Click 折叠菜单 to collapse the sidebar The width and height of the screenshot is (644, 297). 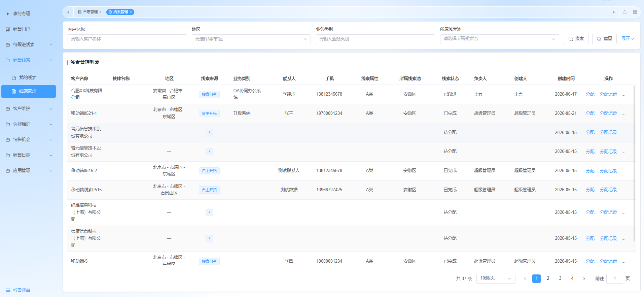18,290
